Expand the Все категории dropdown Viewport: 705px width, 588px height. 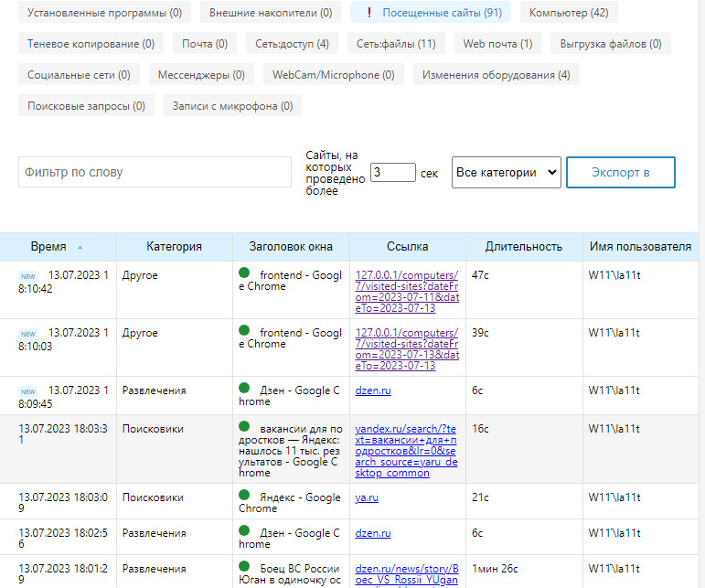[507, 172]
